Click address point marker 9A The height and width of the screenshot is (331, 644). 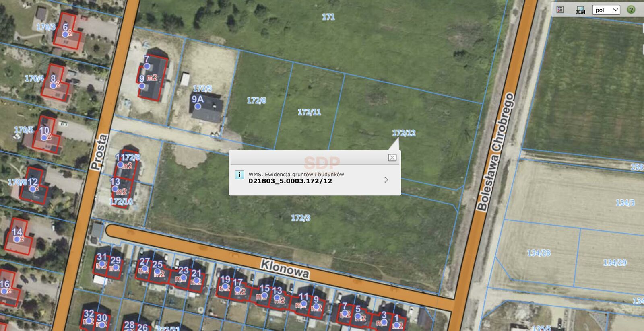(x=198, y=106)
